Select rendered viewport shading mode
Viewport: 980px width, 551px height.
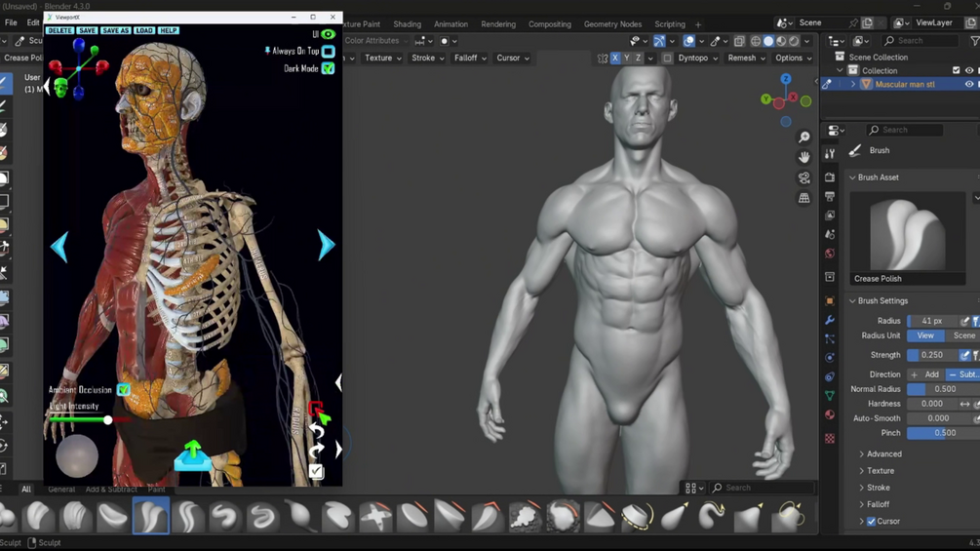coord(794,41)
